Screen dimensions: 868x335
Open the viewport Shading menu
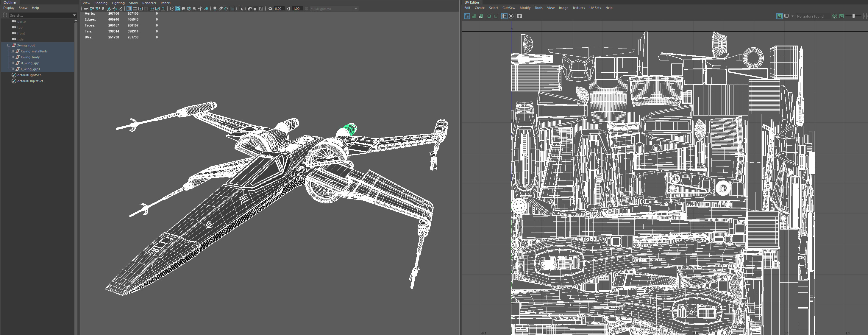[x=101, y=3]
